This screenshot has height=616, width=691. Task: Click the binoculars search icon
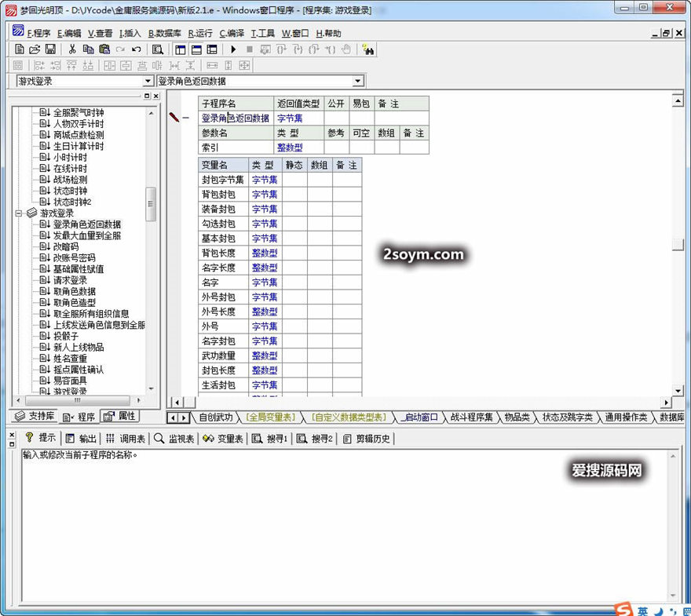coord(368,49)
